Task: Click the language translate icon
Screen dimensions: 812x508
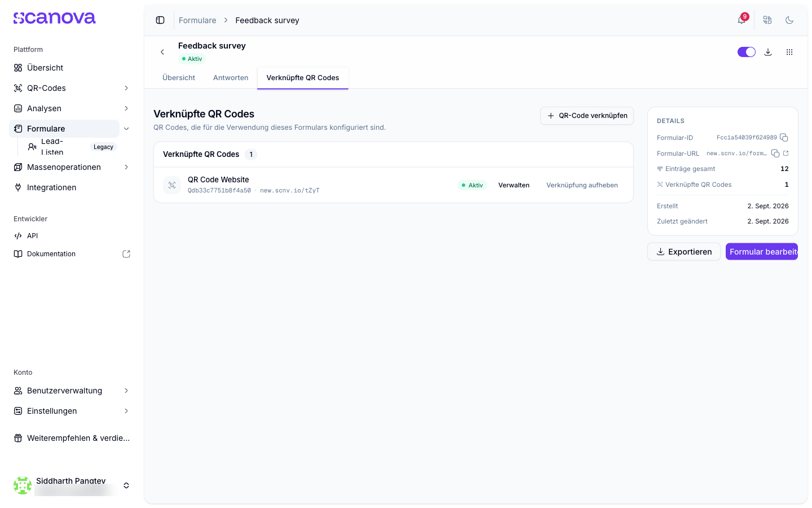Action: 767,20
